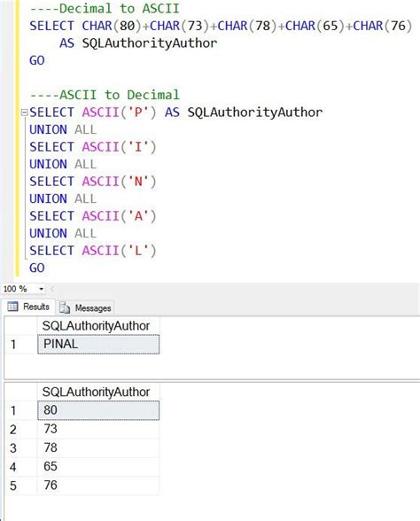Image resolution: width=420 pixels, height=521 pixels.
Task: Click the ASCII('A') function call
Action: click(x=119, y=216)
